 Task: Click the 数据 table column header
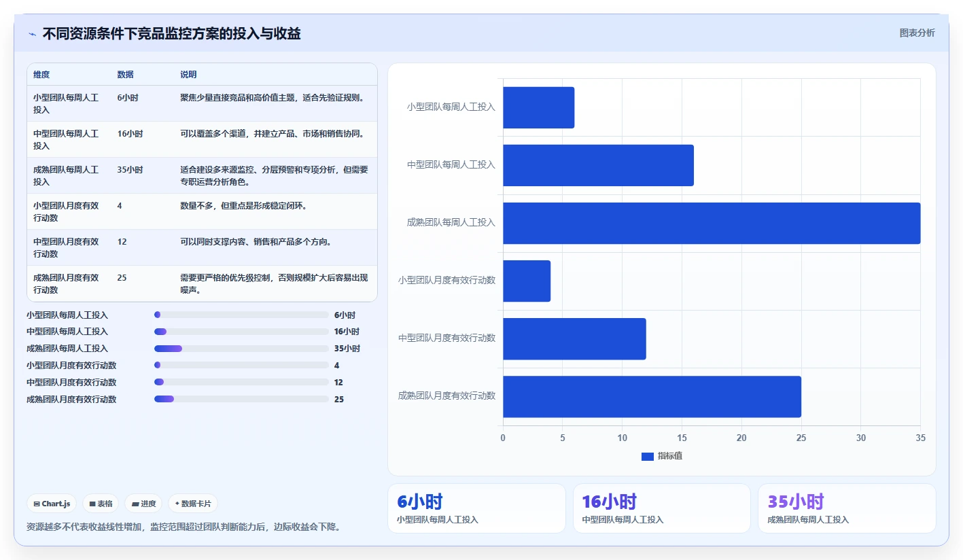[125, 75]
